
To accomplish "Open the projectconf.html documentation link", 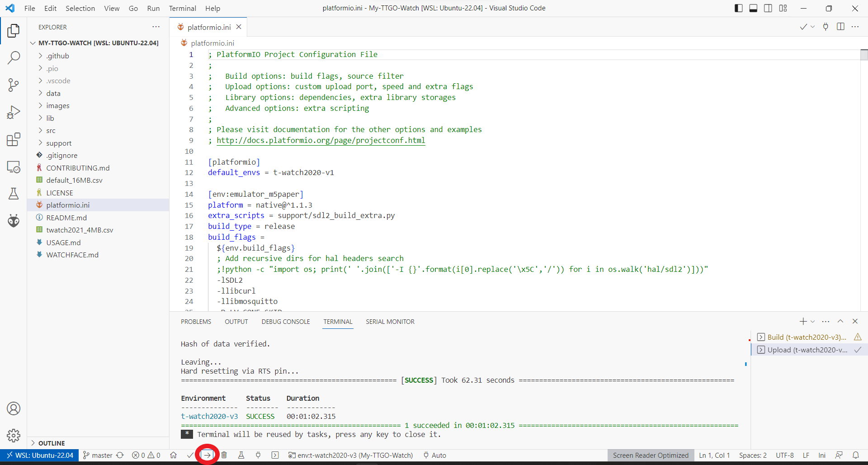I will click(x=321, y=140).
